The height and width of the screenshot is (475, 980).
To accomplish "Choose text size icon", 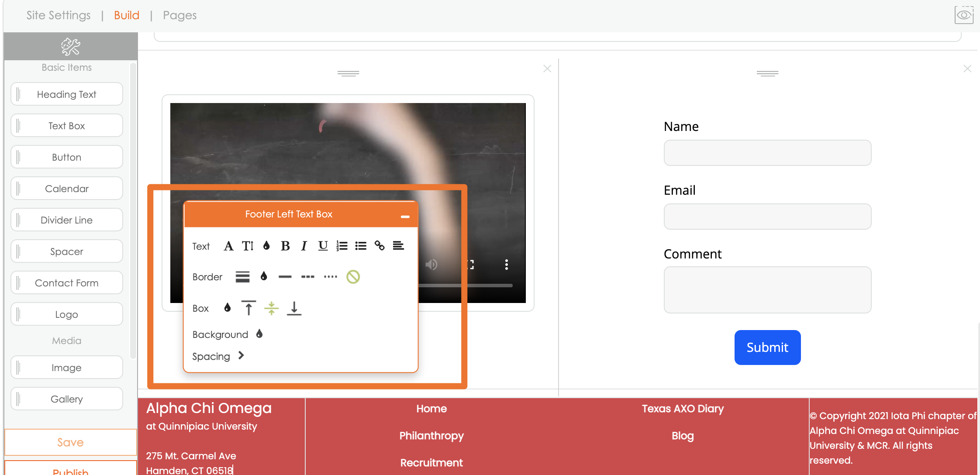I will coord(248,246).
